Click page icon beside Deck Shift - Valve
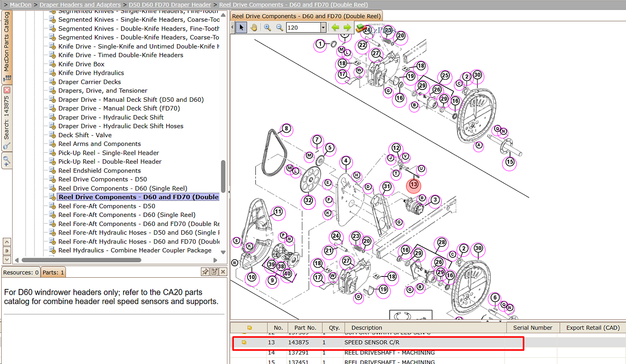The height and width of the screenshot is (364, 626). [x=52, y=135]
